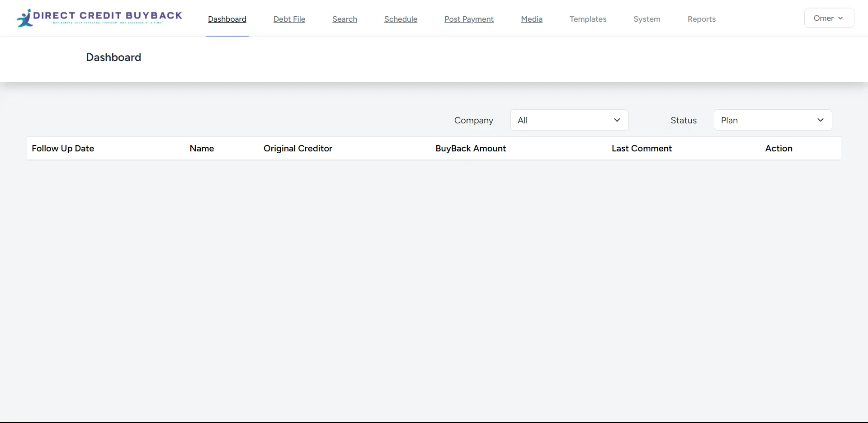This screenshot has height=423, width=868.
Task: Open the Reports menu
Action: (x=701, y=19)
